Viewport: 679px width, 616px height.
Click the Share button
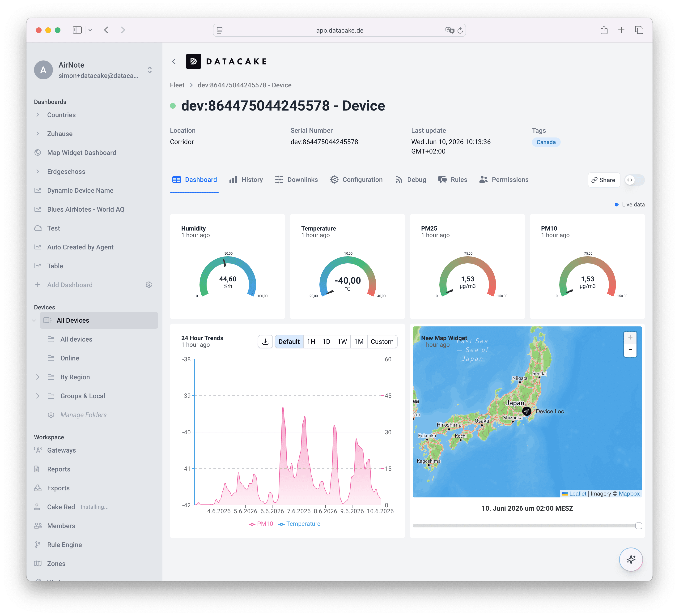[x=603, y=180]
